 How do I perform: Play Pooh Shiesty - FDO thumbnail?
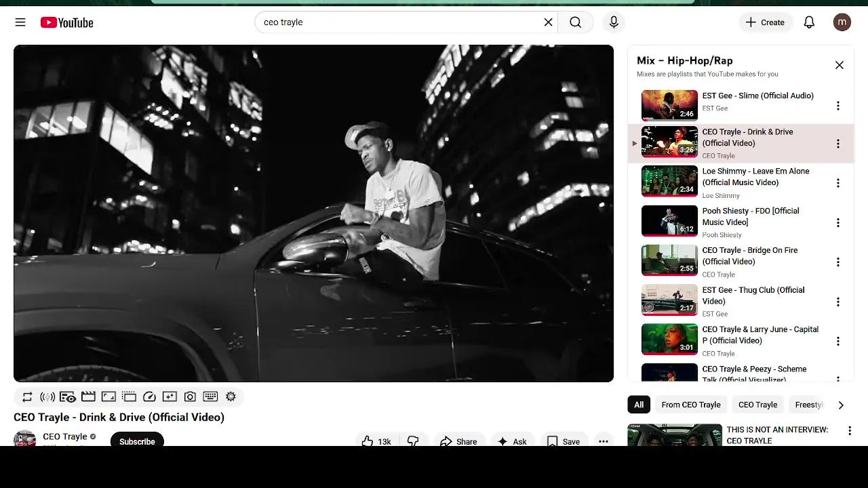pos(669,221)
